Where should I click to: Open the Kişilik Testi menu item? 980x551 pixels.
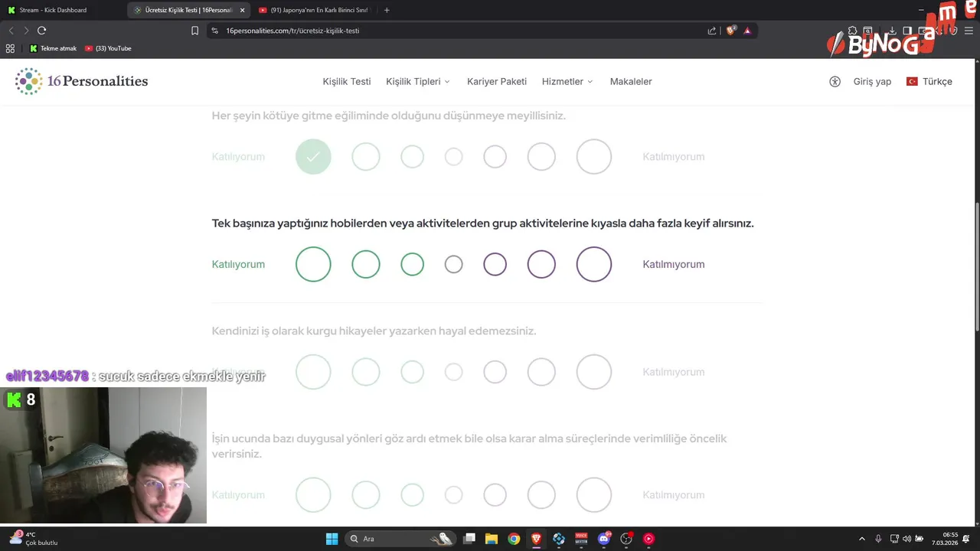[347, 81]
